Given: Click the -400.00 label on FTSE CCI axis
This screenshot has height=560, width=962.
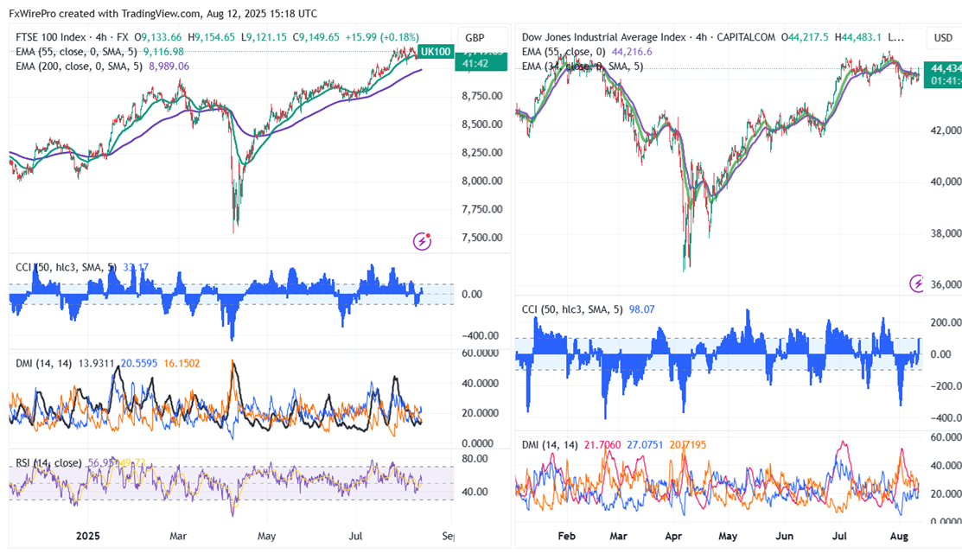Looking at the screenshot, I should coord(481,336).
